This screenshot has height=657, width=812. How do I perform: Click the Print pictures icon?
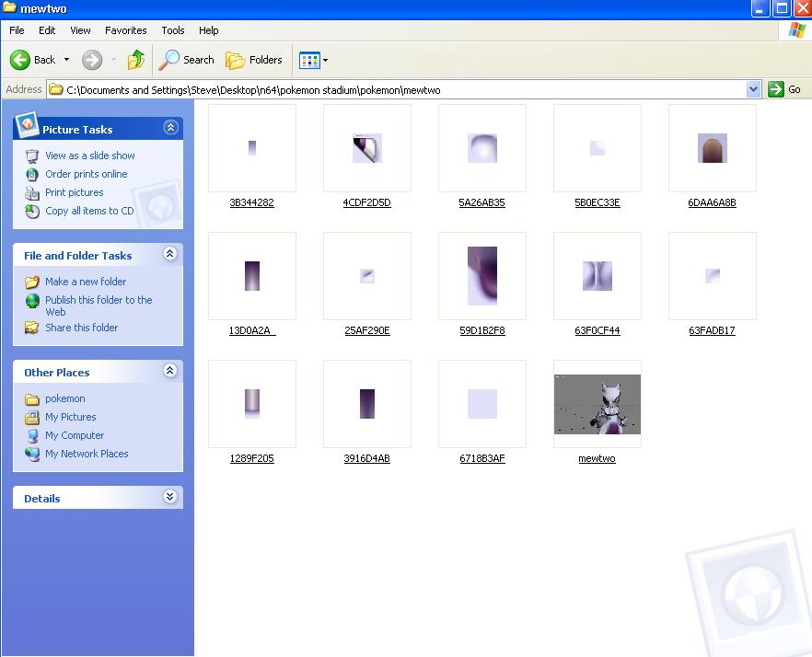32,192
